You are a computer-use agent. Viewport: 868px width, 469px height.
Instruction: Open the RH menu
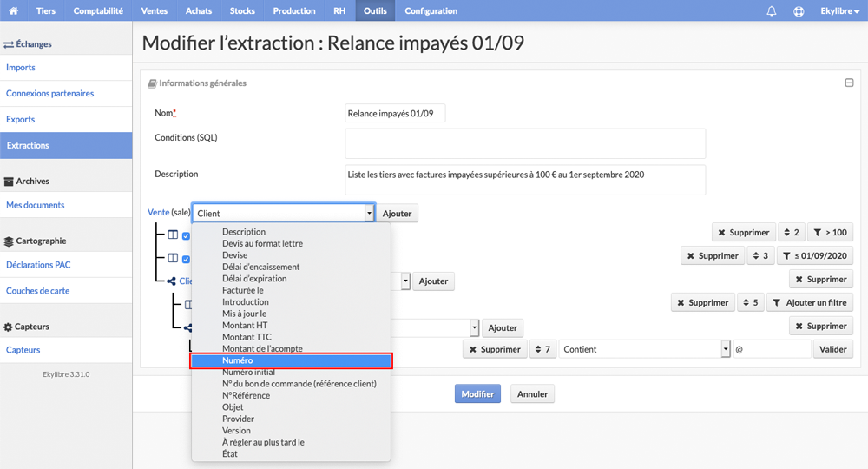[339, 10]
